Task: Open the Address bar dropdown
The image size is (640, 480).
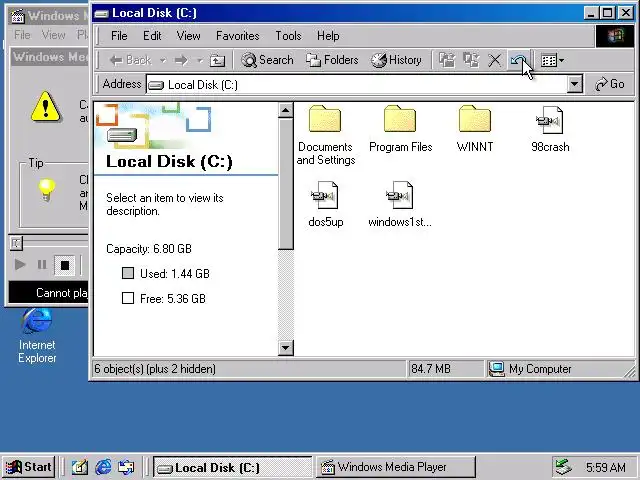Action: 574,84
